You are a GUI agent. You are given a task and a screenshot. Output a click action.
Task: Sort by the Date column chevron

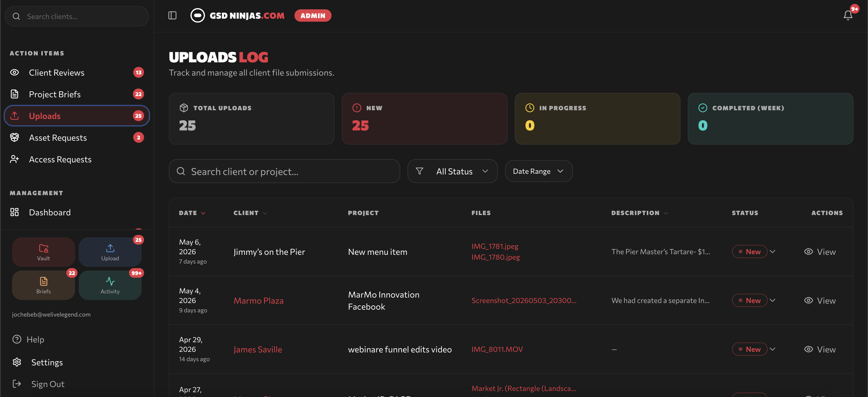point(203,213)
